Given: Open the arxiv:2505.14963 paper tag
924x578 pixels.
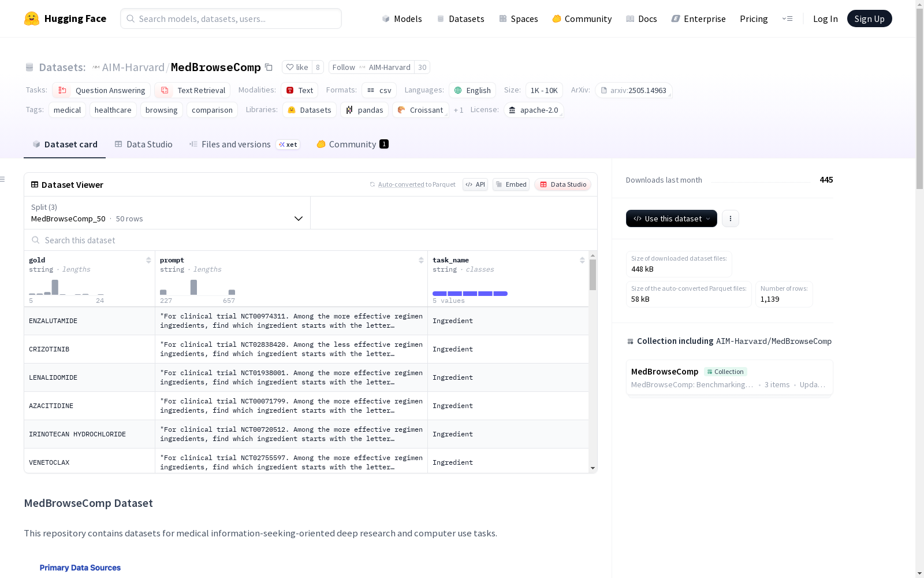Looking at the screenshot, I should tap(634, 90).
